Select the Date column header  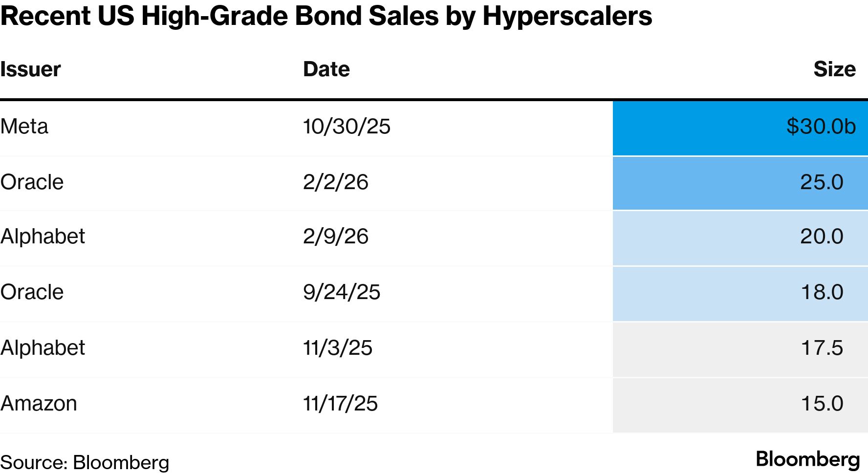326,69
